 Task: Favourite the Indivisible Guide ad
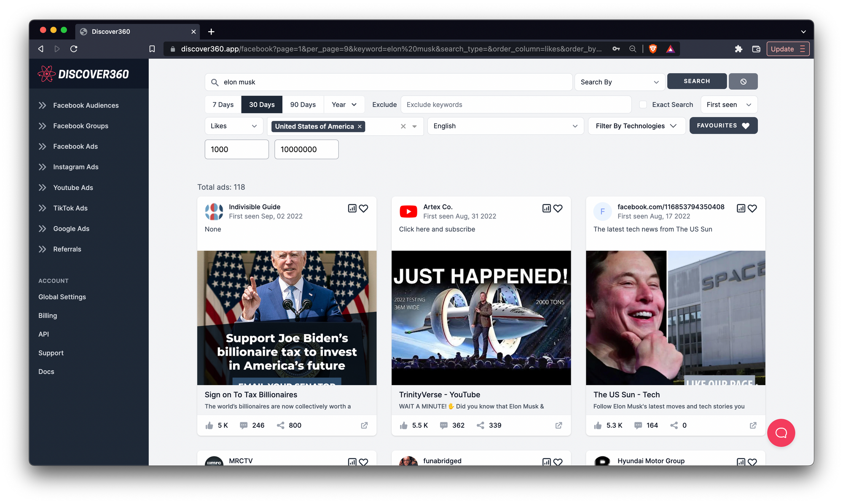coord(363,208)
